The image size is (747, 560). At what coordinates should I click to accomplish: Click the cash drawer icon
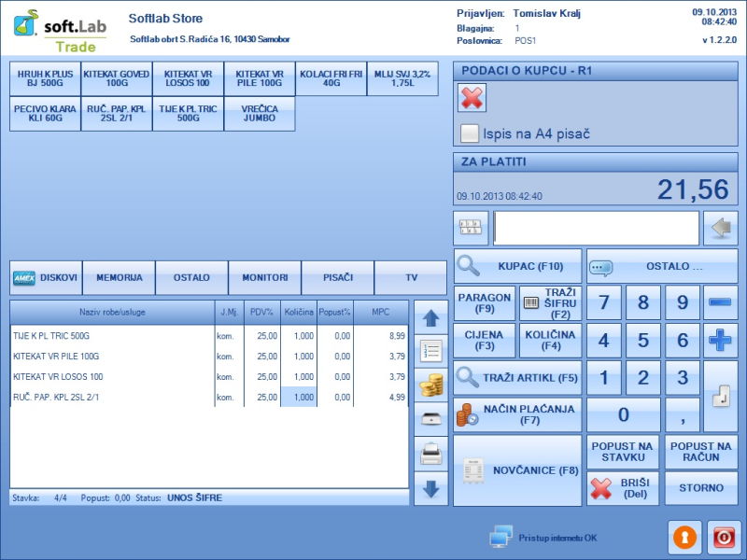point(430,419)
